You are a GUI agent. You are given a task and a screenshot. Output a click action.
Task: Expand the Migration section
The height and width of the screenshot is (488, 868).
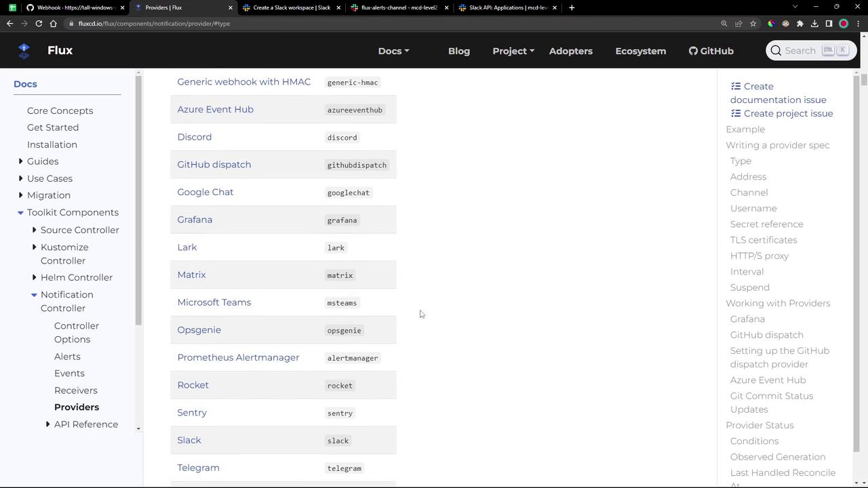pyautogui.click(x=20, y=195)
